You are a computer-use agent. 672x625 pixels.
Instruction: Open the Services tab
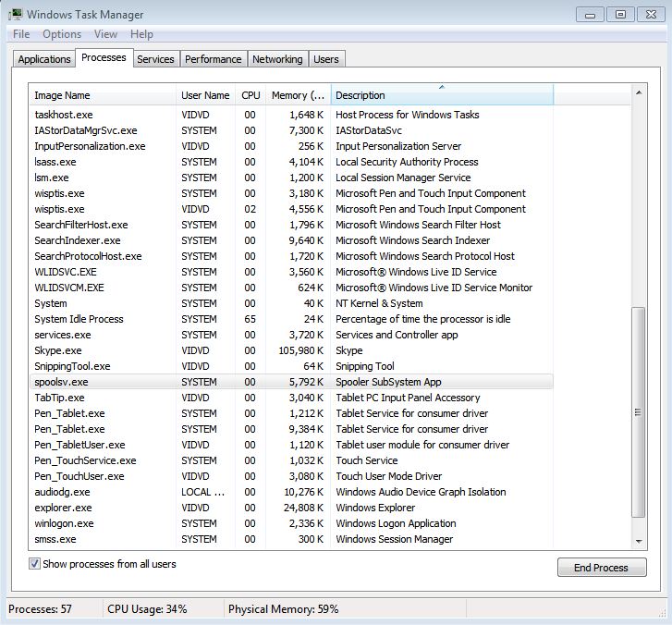point(155,59)
